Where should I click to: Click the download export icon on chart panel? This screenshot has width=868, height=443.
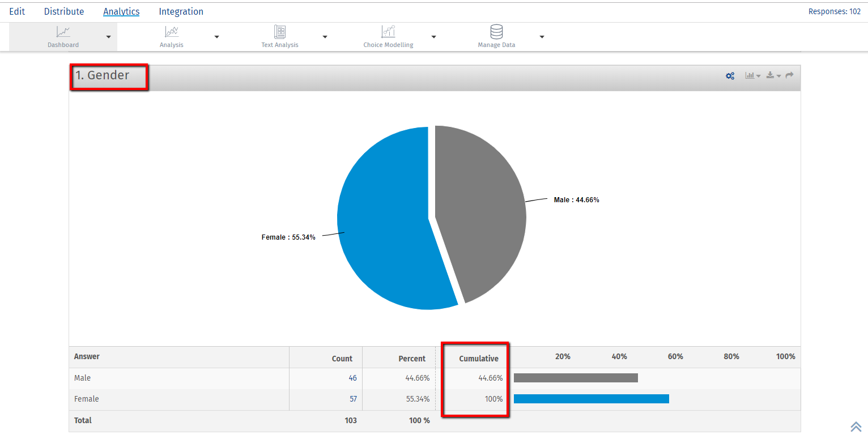pyautogui.click(x=770, y=75)
